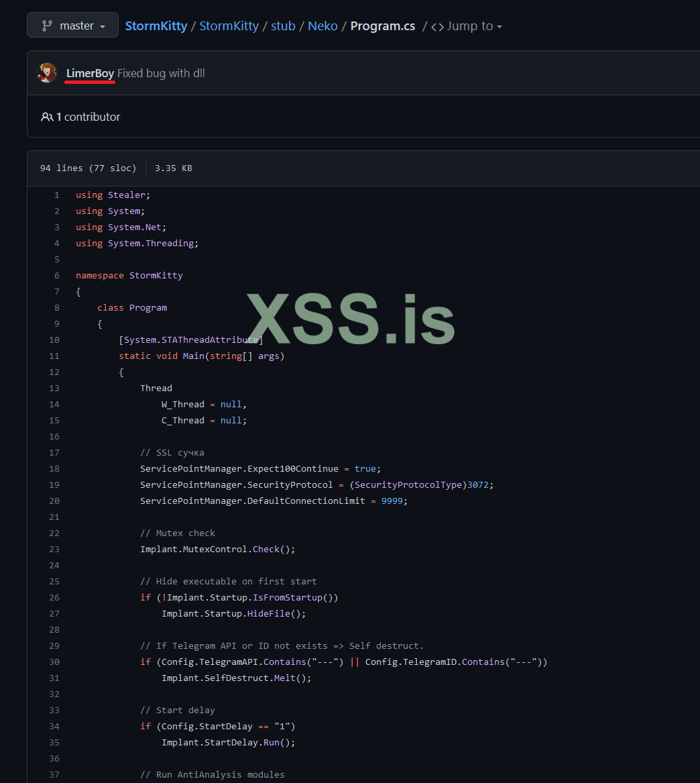The width and height of the screenshot is (700, 783).
Task: Click 'Implant.Startup.HideFile();' line
Action: (x=233, y=614)
